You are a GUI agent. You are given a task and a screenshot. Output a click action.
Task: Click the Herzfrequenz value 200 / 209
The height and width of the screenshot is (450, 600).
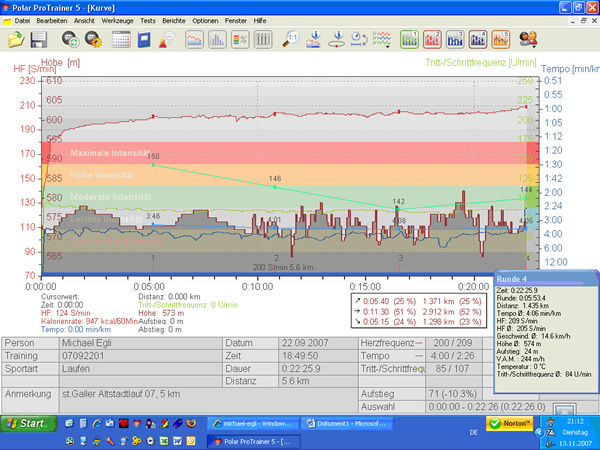(453, 343)
